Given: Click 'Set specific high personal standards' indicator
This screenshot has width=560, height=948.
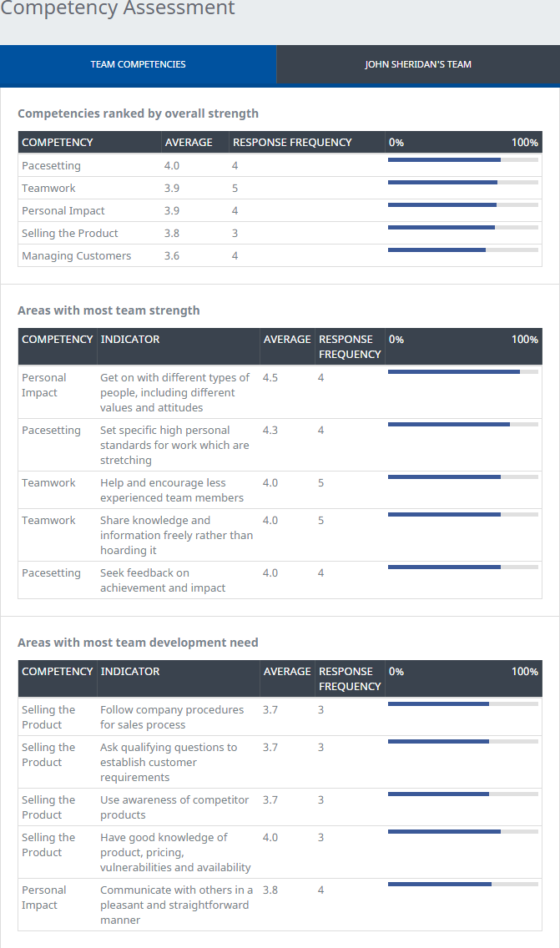Looking at the screenshot, I should pos(174,445).
